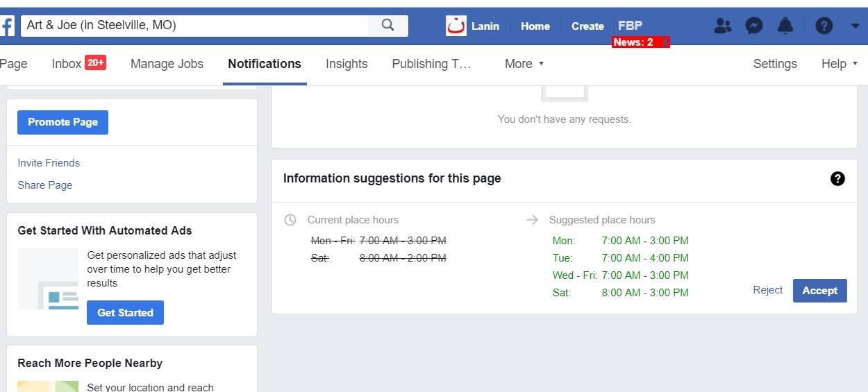Open the Publishing Tools tab
The image size is (868, 392).
point(431,64)
